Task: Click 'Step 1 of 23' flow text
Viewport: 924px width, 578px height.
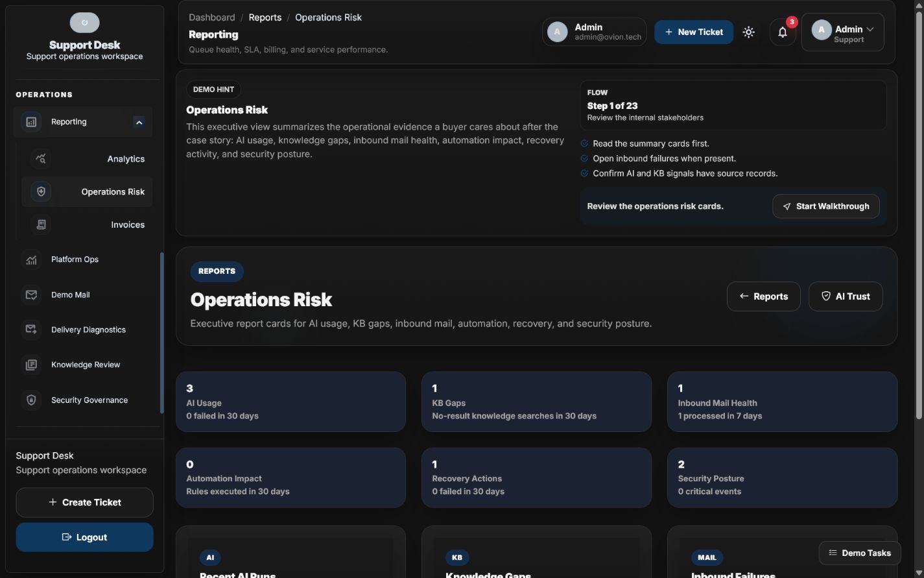Action: 612,106
